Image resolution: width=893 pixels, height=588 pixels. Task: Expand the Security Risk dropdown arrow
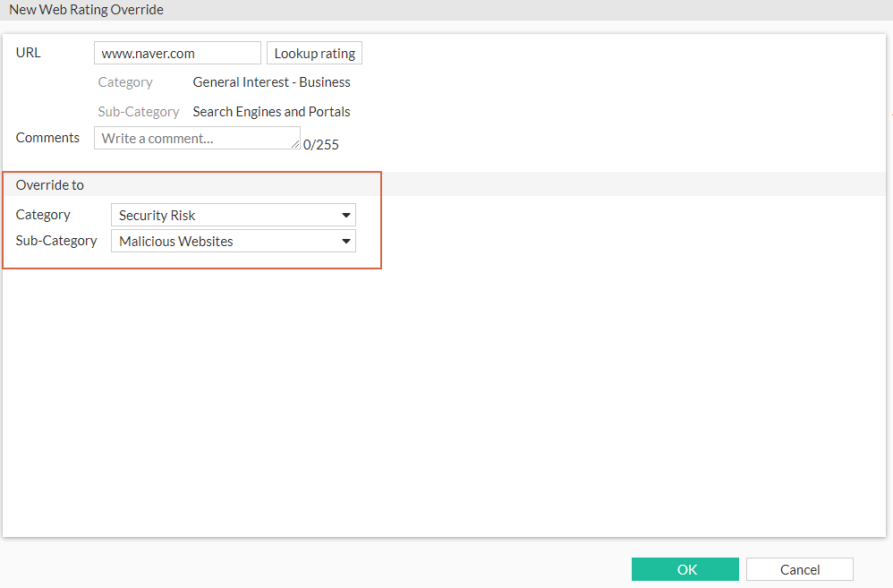pos(345,215)
